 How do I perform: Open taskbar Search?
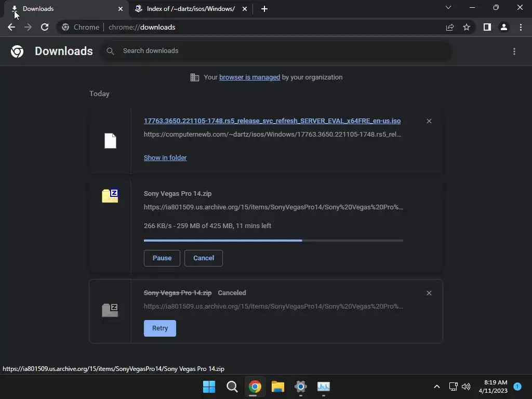click(x=232, y=387)
